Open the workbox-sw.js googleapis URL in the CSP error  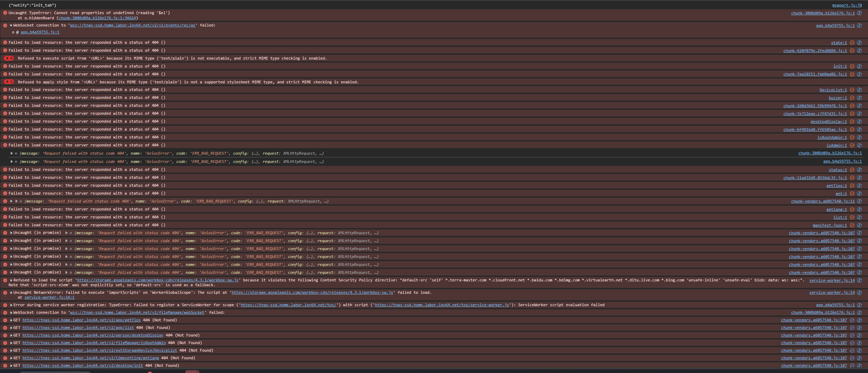(x=157, y=280)
